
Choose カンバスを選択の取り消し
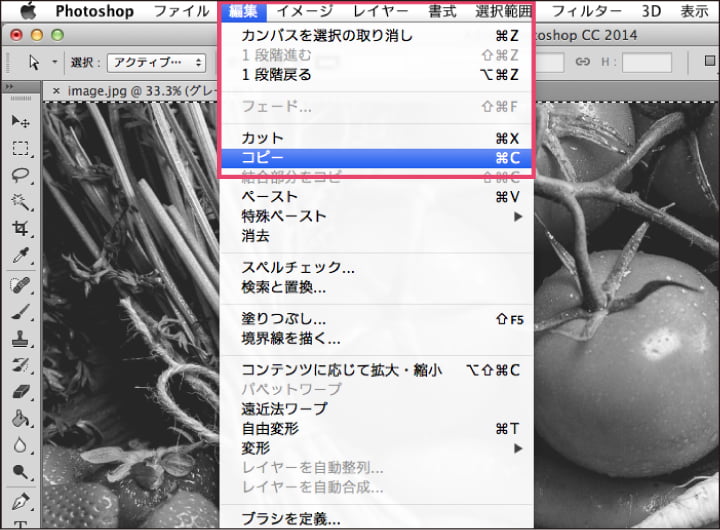(377, 35)
